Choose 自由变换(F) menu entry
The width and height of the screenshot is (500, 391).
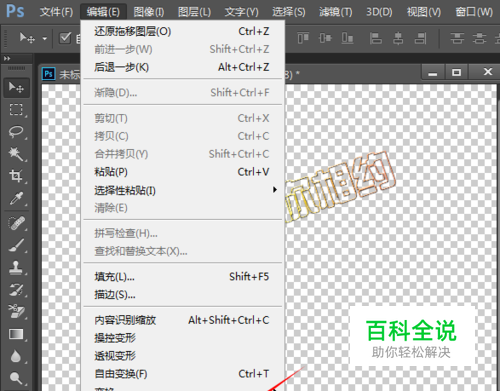click(183, 374)
